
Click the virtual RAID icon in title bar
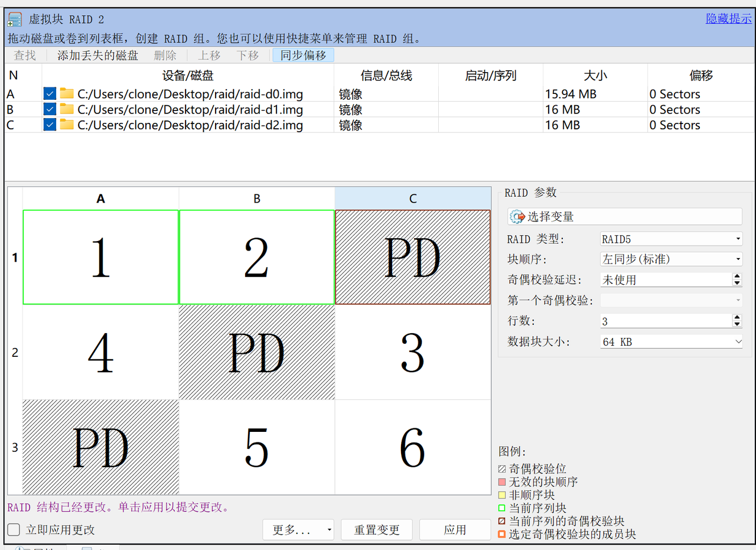[x=15, y=19]
